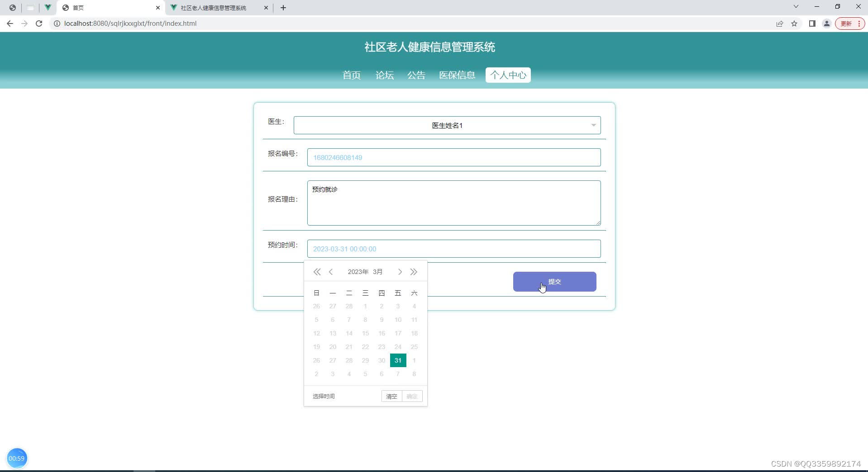Click the 报名编号 input field
868x472 pixels.
tap(454, 157)
